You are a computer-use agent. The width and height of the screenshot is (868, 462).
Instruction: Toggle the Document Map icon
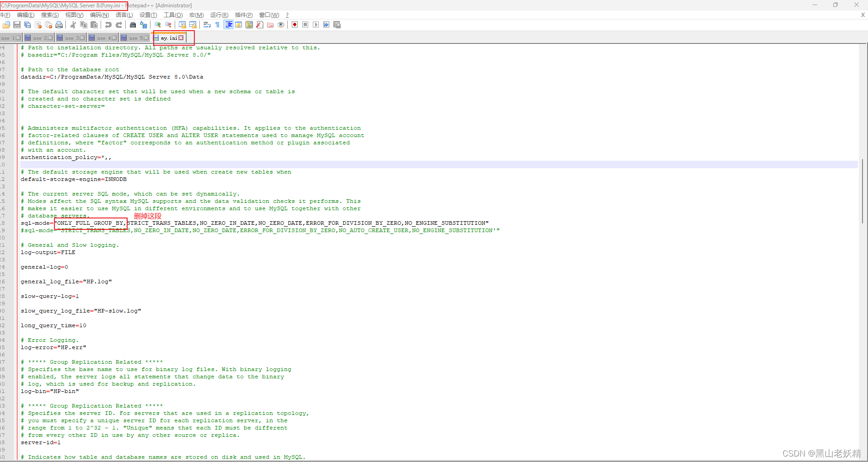coord(249,25)
